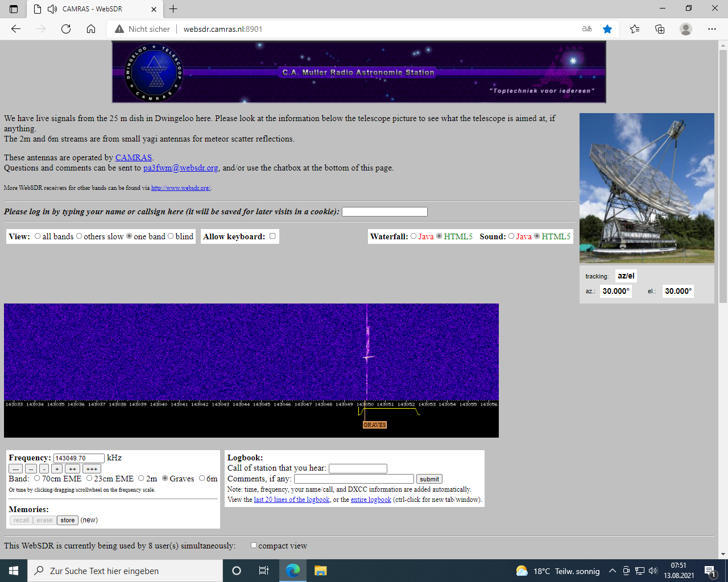Enable the Allow keyboard checkbox

pos(272,236)
